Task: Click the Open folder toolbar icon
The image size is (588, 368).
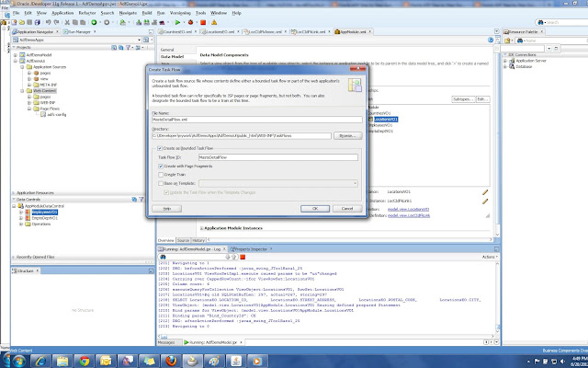Action: [x=22, y=22]
